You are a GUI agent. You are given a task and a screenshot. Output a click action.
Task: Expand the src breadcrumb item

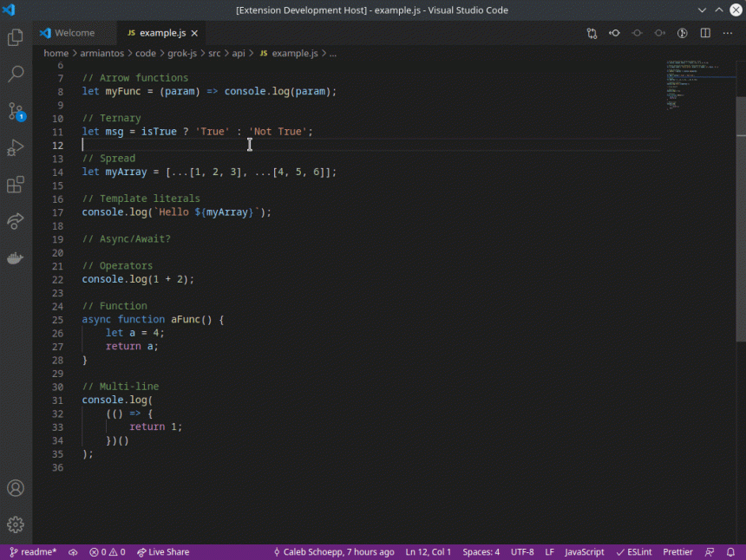point(213,53)
